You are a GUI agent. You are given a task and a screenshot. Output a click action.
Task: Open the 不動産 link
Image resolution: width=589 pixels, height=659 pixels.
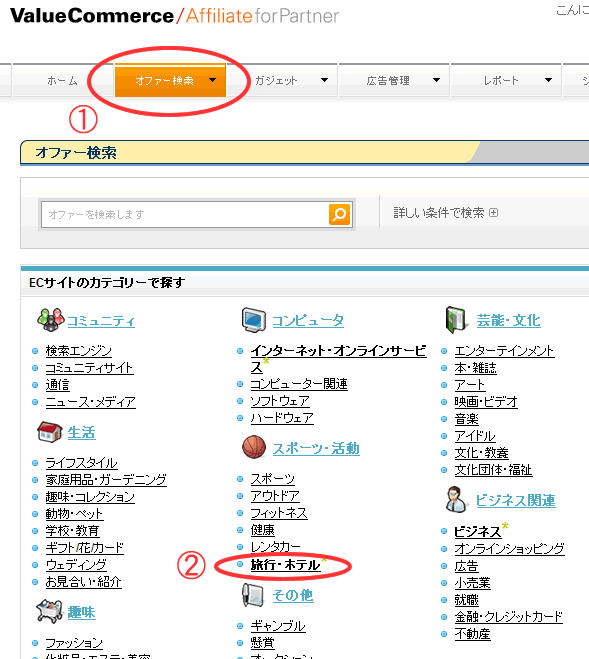(x=472, y=634)
